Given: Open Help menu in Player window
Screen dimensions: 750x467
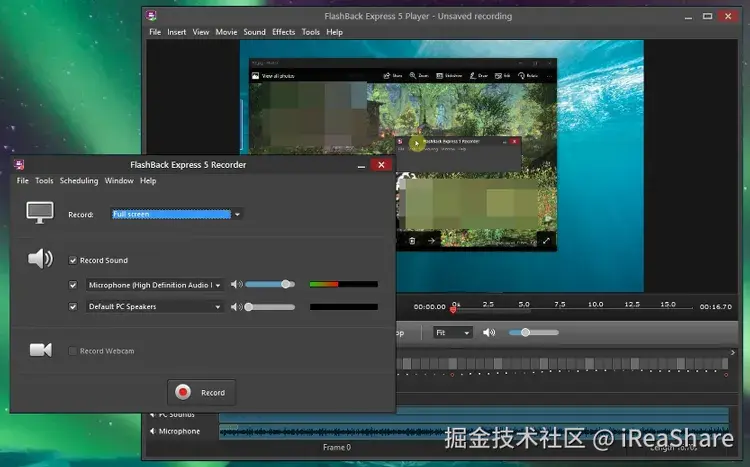Looking at the screenshot, I should (334, 32).
